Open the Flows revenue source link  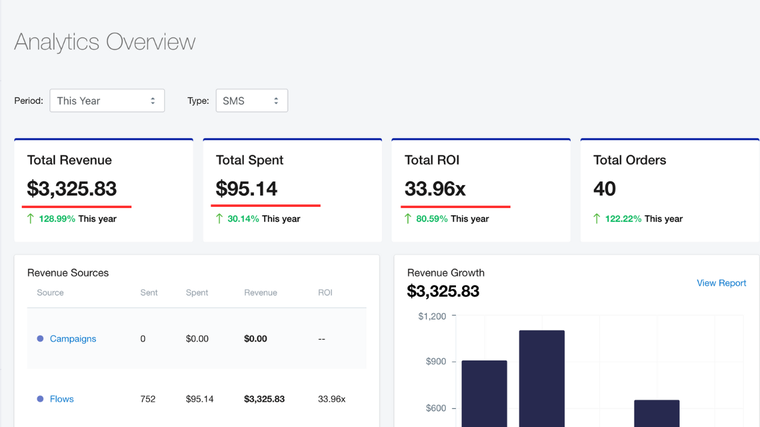point(62,399)
